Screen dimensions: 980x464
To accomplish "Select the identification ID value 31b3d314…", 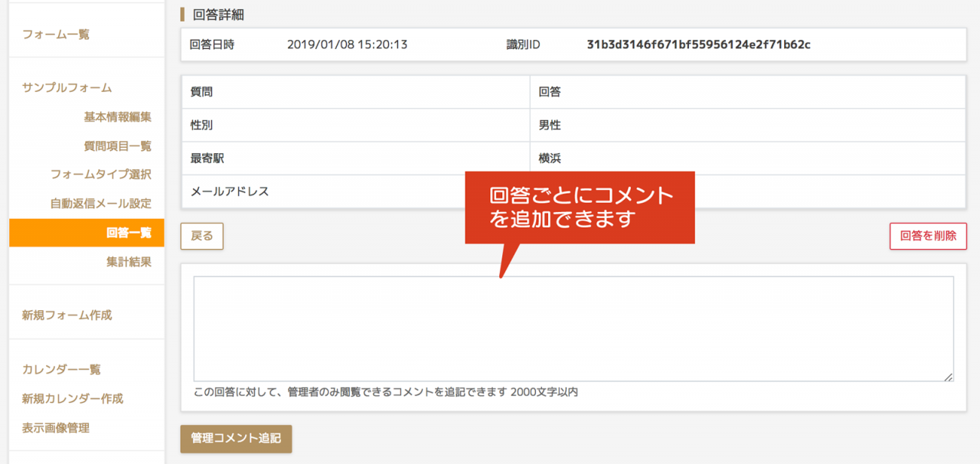I will click(699, 44).
